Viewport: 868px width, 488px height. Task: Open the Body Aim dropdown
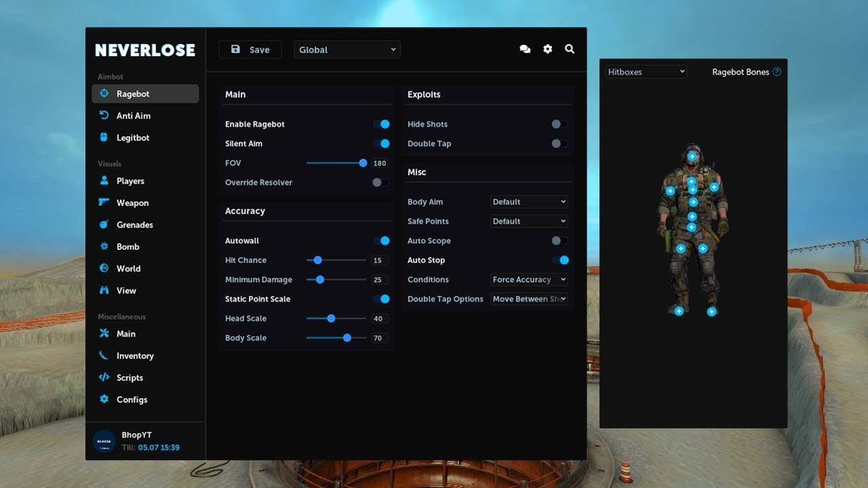529,202
